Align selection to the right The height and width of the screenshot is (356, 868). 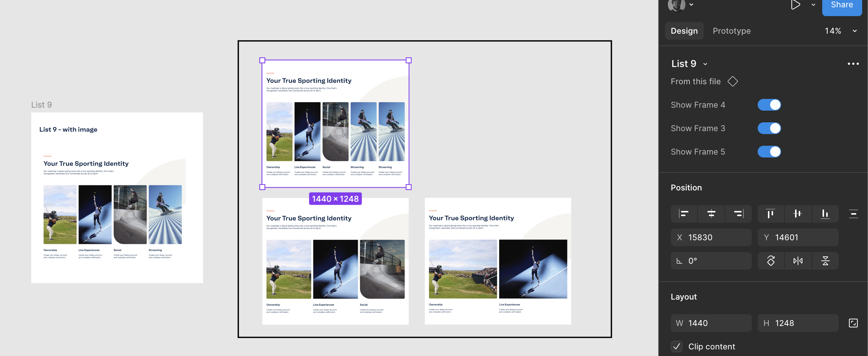pyautogui.click(x=738, y=214)
